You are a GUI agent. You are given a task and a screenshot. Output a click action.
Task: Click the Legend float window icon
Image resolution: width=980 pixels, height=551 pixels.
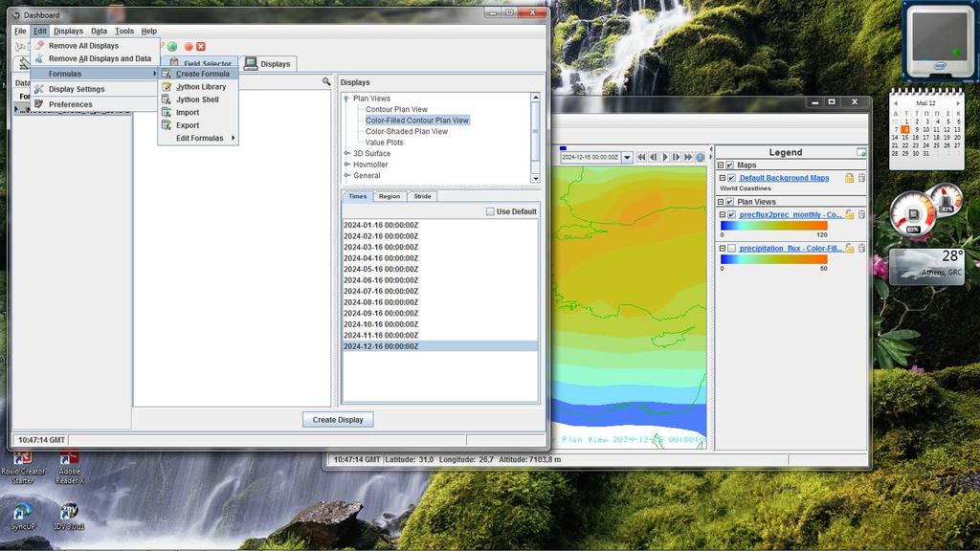coord(861,152)
